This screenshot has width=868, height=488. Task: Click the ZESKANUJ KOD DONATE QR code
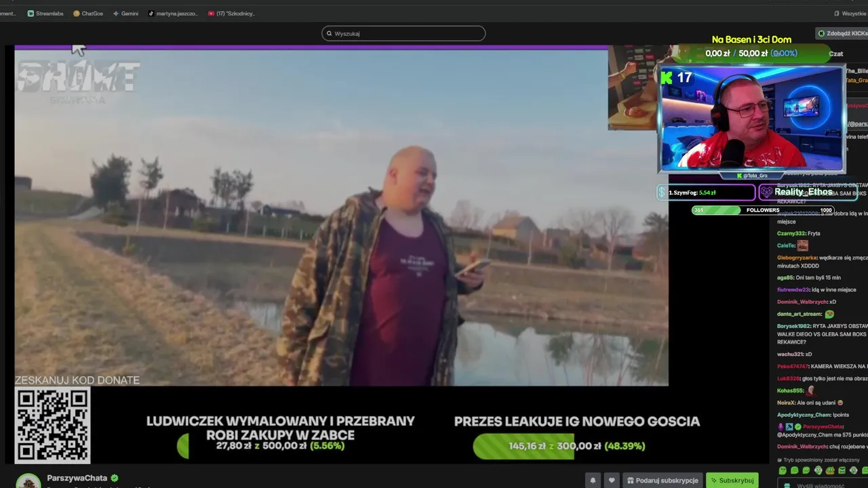coord(52,426)
